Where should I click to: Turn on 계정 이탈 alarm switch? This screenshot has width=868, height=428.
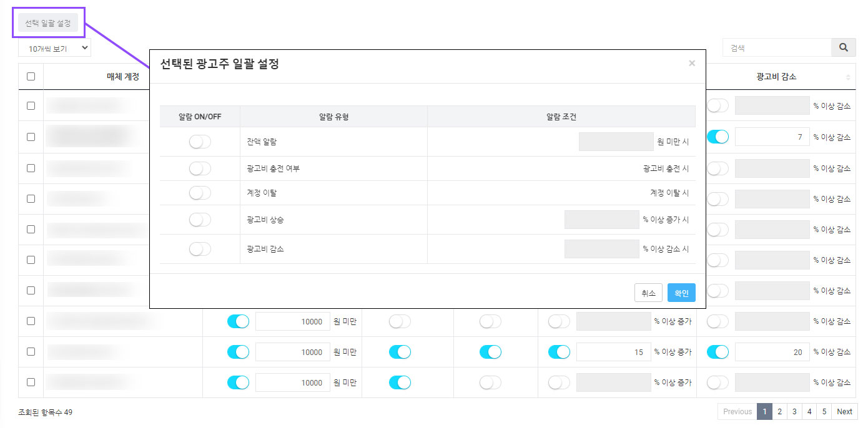pyautogui.click(x=200, y=193)
